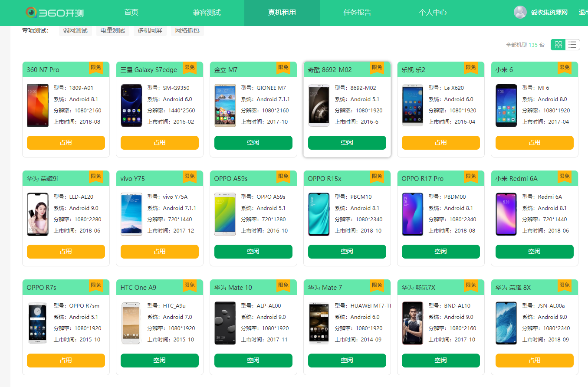Select the OPPO R17 Pro phone image
The image size is (588, 387).
[x=413, y=214]
